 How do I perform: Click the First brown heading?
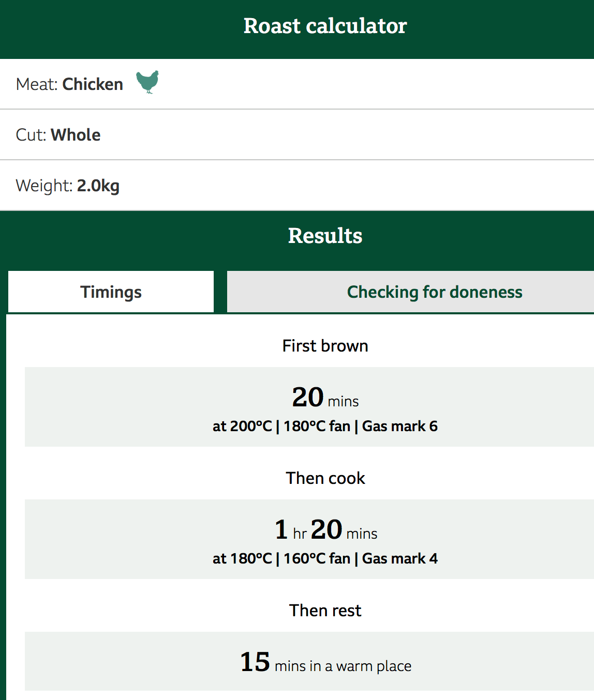pyautogui.click(x=325, y=346)
